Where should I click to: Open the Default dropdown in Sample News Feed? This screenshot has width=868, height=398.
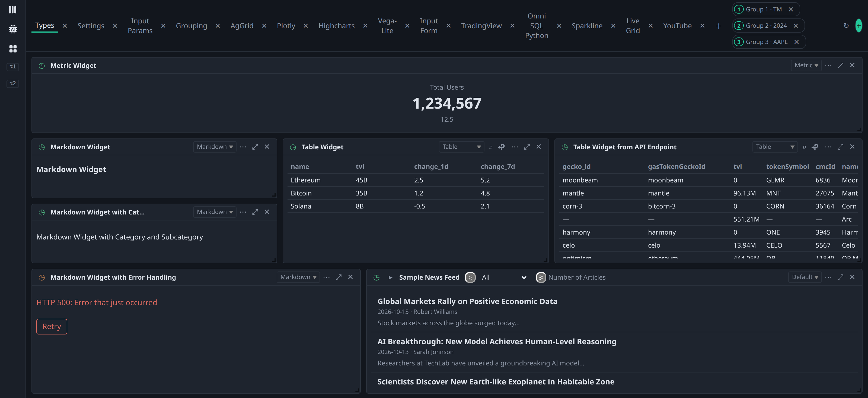[x=805, y=277]
